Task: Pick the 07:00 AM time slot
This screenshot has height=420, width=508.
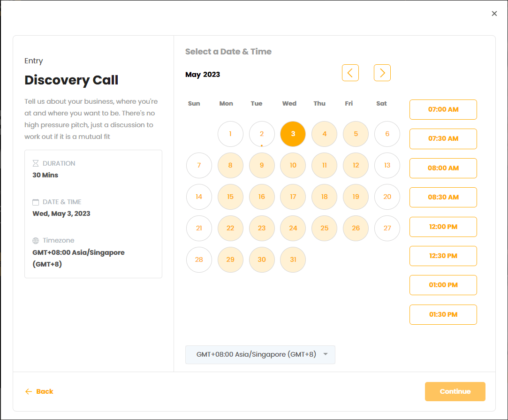Action: pyautogui.click(x=443, y=109)
